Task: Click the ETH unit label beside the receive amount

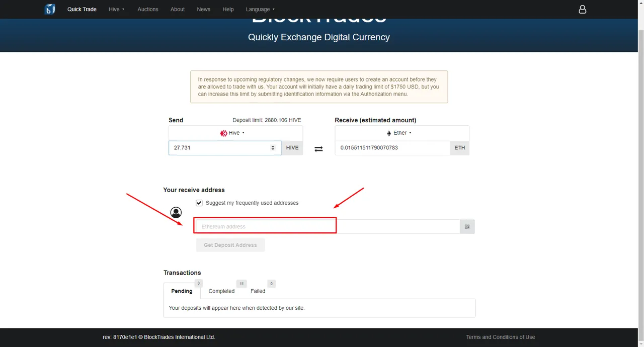Action: pyautogui.click(x=460, y=148)
